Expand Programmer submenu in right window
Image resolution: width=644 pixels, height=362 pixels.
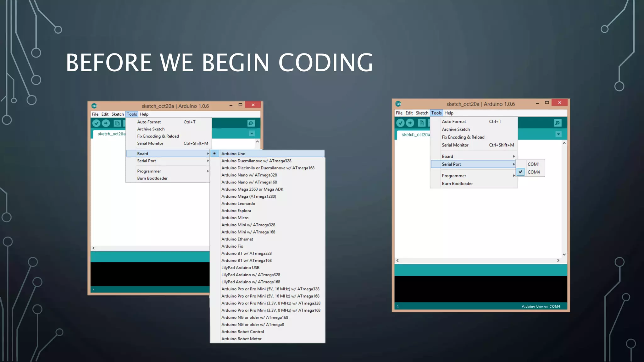tap(474, 176)
